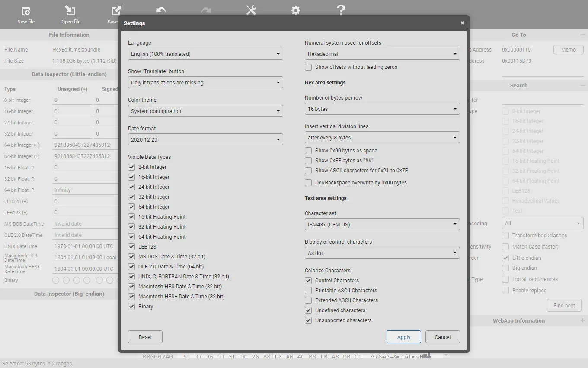588x368 pixels.
Task: Close the Settings dialog with X
Action: 463,23
